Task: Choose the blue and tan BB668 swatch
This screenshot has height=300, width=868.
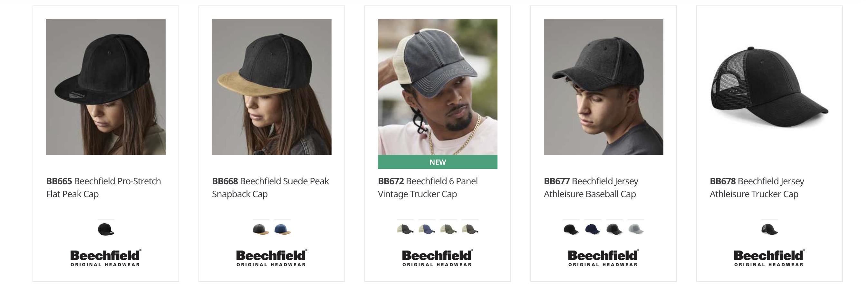Action: tap(282, 229)
